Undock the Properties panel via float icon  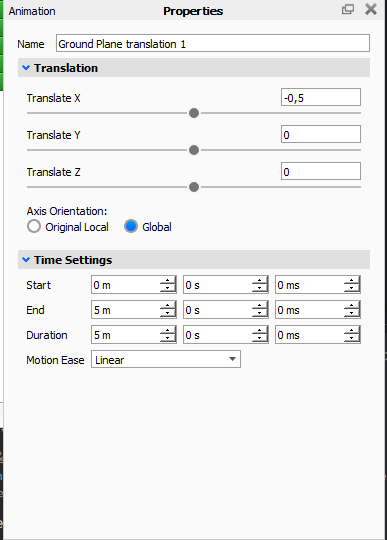[x=348, y=9]
